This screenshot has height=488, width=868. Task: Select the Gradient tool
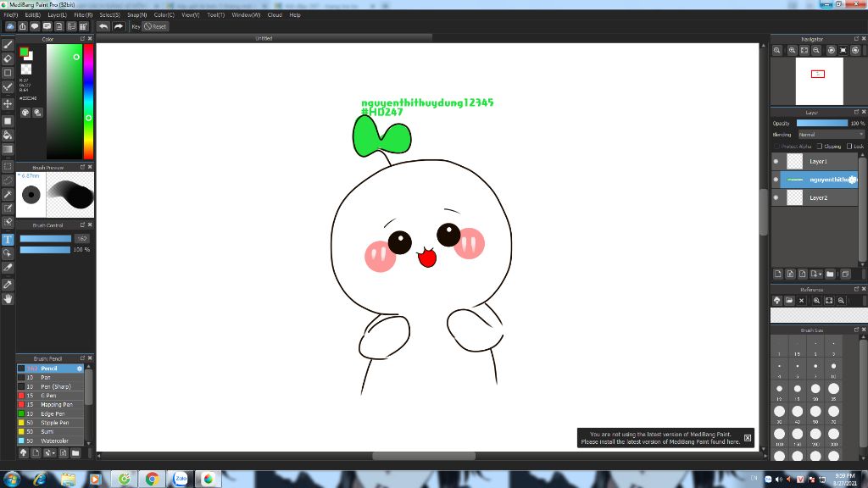[x=8, y=149]
